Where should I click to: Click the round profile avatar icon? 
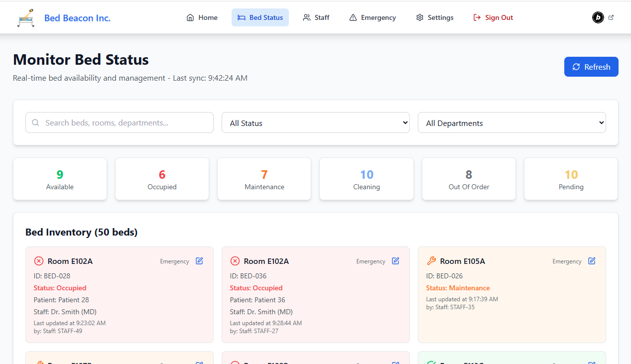pyautogui.click(x=598, y=17)
